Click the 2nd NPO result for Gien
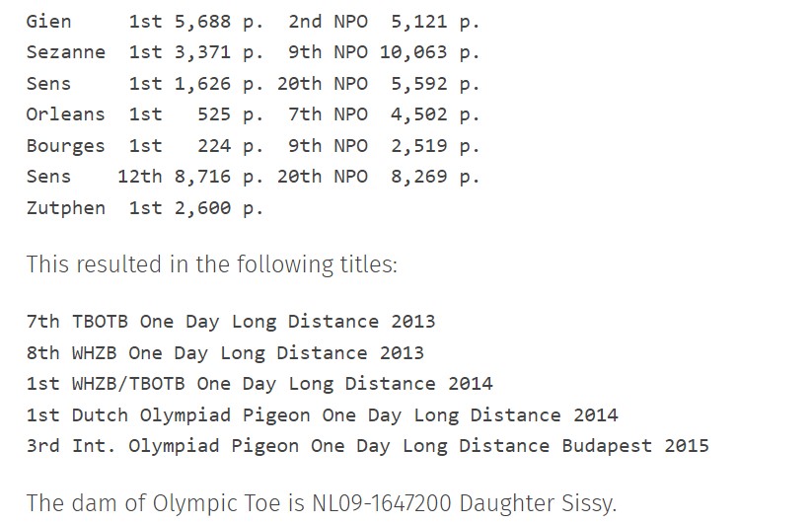 pos(384,22)
